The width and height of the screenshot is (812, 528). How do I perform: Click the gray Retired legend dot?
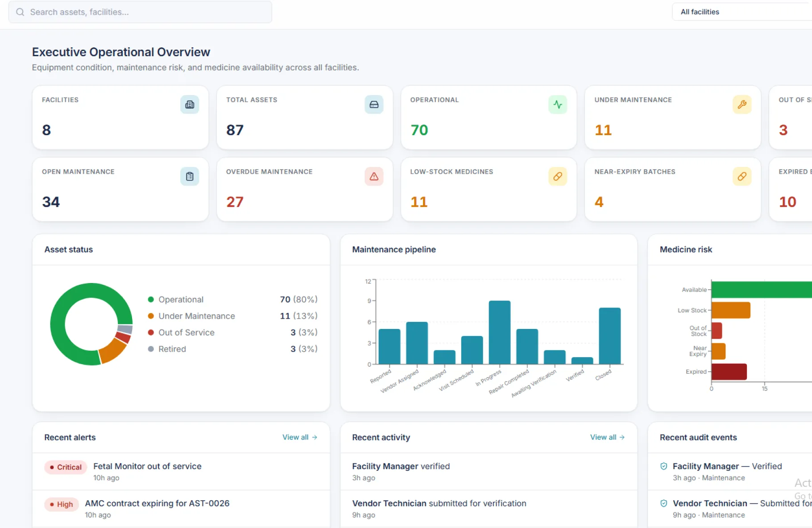click(x=151, y=349)
